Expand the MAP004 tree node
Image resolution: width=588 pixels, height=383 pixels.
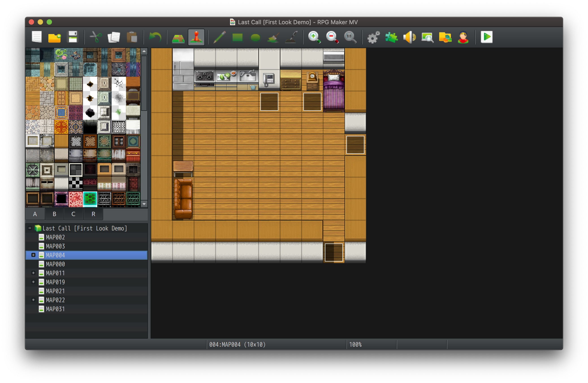coord(33,255)
